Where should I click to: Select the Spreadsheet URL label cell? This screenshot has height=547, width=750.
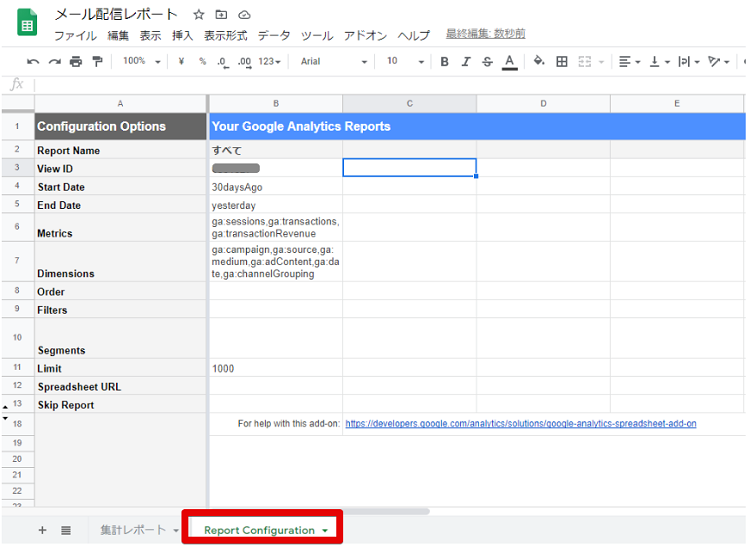[x=121, y=386]
